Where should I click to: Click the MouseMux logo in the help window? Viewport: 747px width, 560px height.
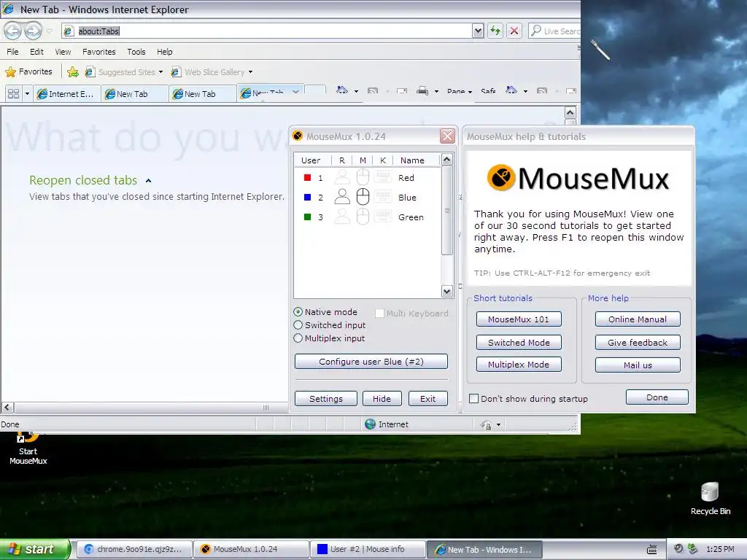[x=578, y=178]
